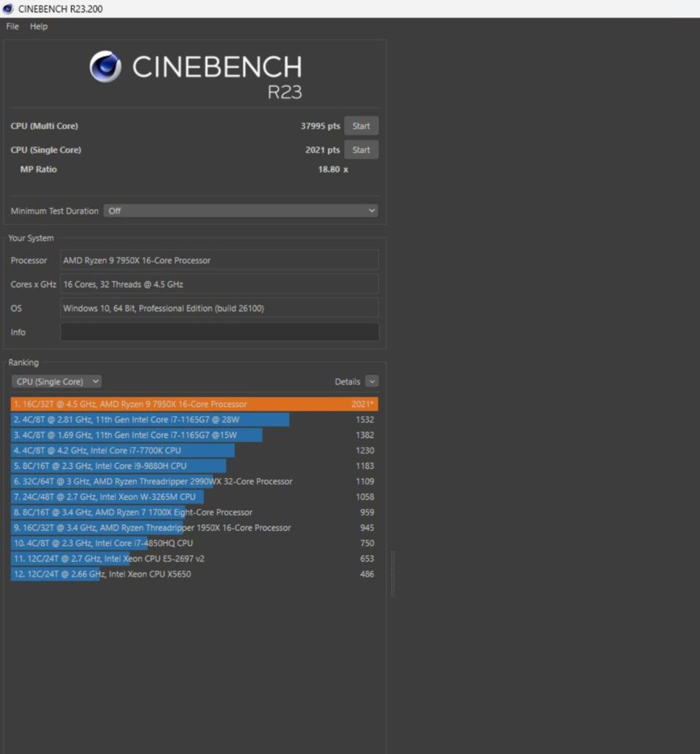Select the Xeon X5650 ranking row
Screen dimensions: 700x754
pyautogui.click(x=194, y=574)
